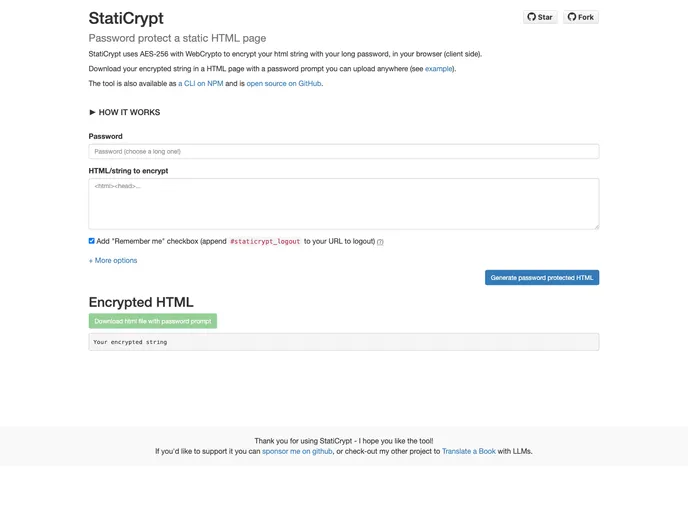Viewport: 688px width, 512px height.
Task: Click the #staticrypt_logout code text
Action: point(265,241)
